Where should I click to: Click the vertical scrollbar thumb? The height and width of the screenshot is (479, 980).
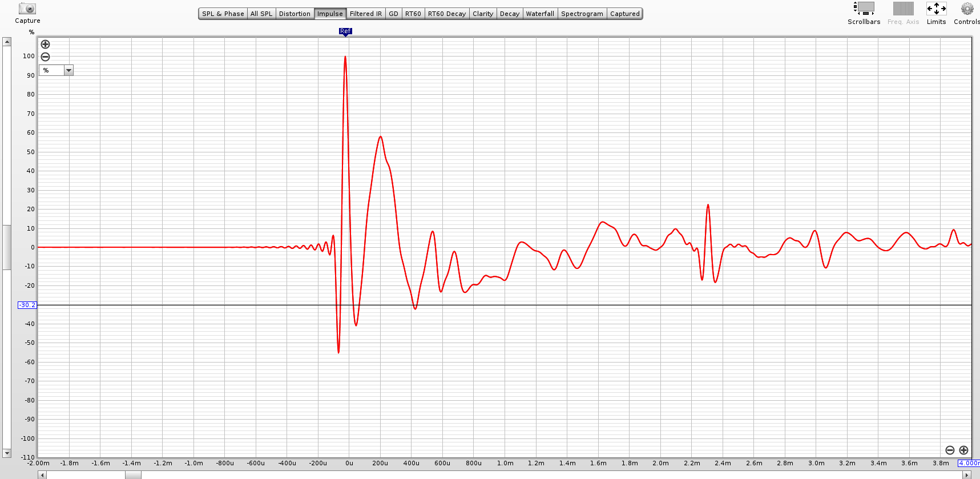7,247
